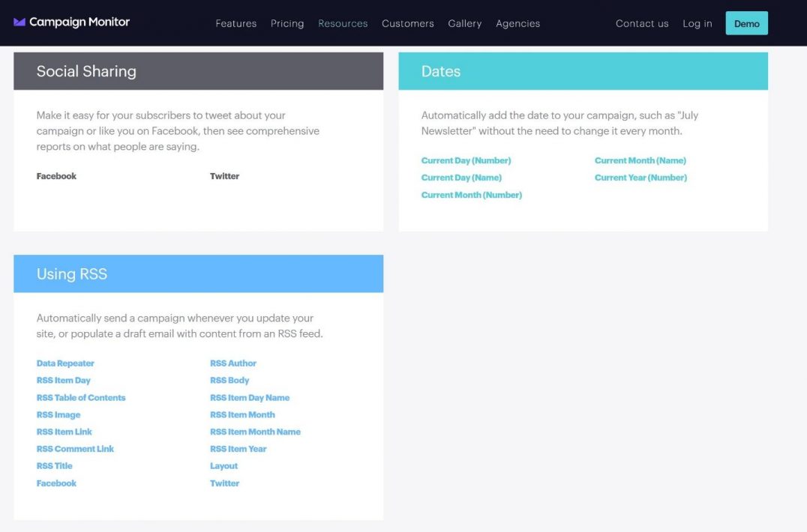This screenshot has width=807, height=532.
Task: Open the Data Repeater RSS tag
Action: click(65, 363)
